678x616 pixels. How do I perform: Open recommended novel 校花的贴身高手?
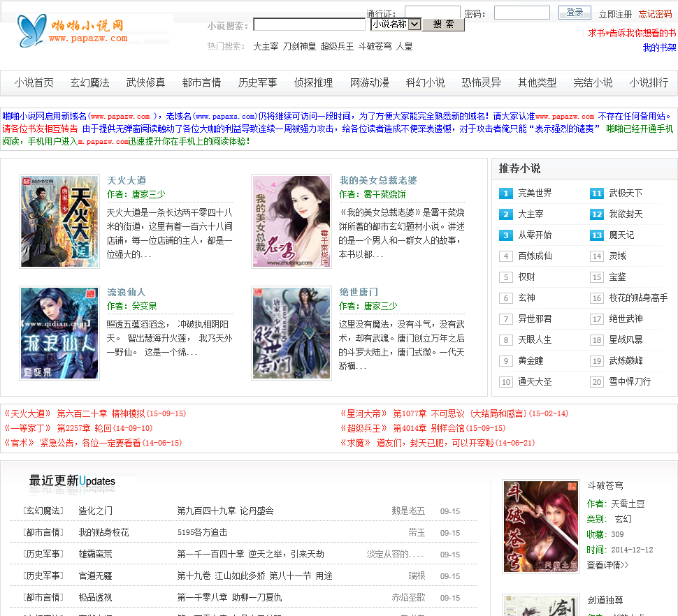(638, 298)
